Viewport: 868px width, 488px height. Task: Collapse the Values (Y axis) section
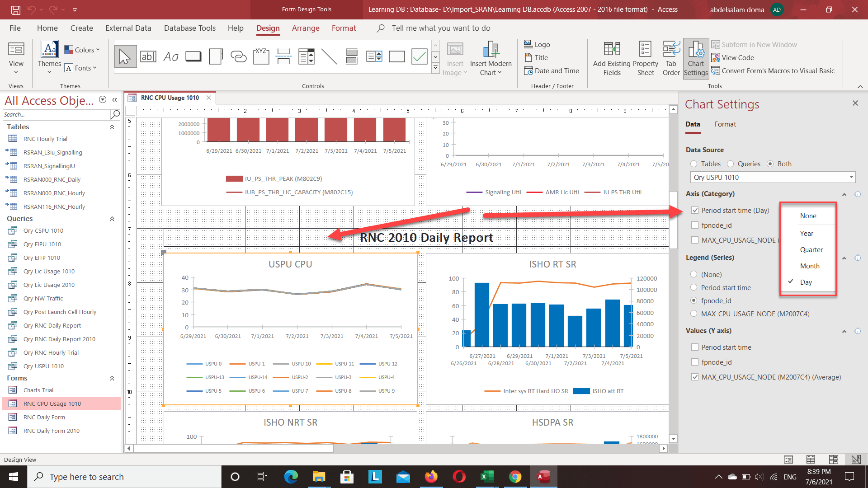844,331
